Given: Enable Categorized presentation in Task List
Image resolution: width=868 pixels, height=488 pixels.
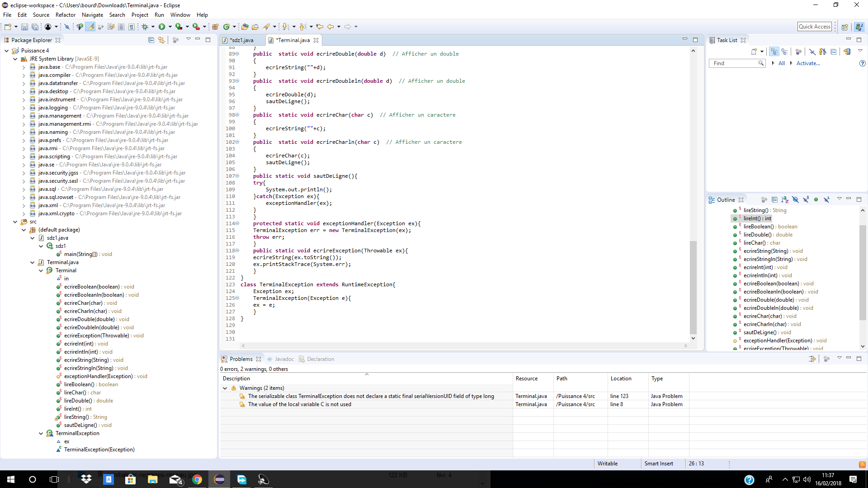Looking at the screenshot, I should 774,51.
